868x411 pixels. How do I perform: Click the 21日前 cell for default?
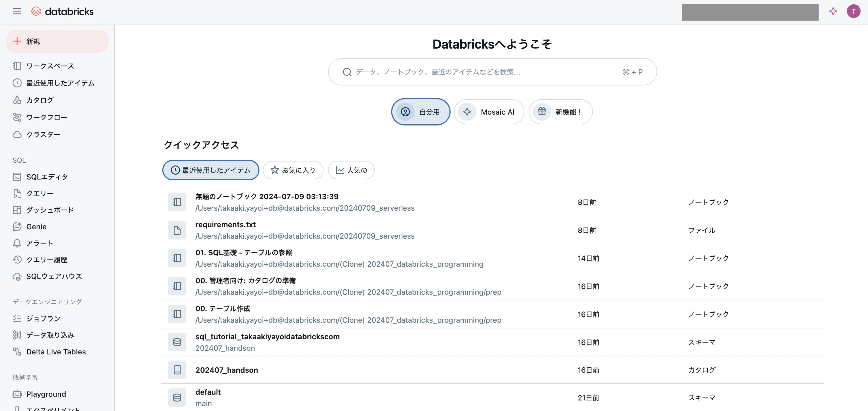[x=588, y=398]
